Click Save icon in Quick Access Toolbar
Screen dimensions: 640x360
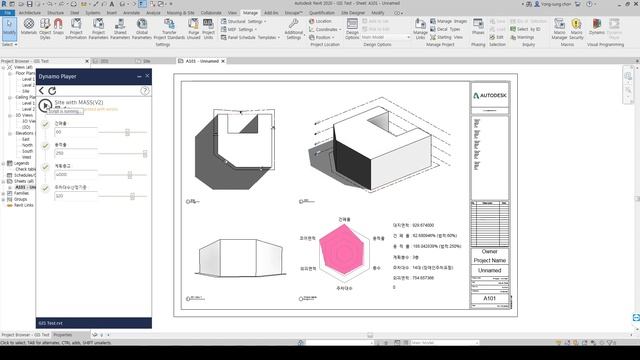pyautogui.click(x=29, y=4)
